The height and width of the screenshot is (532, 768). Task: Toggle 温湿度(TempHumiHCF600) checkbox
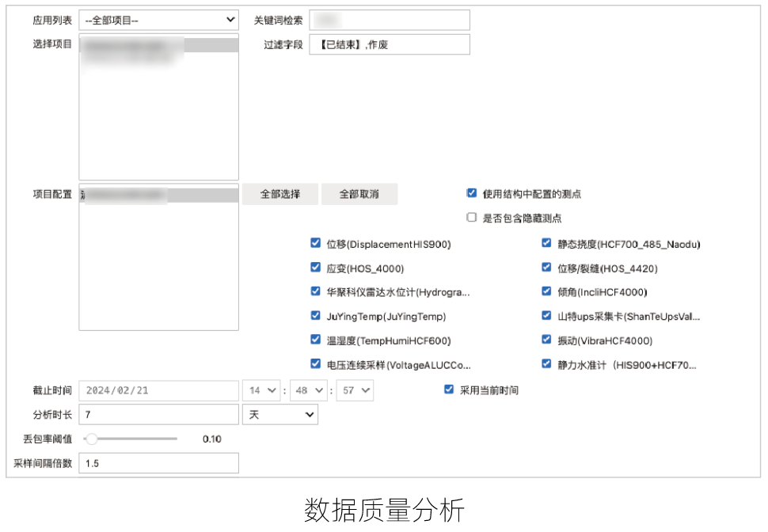(x=316, y=340)
